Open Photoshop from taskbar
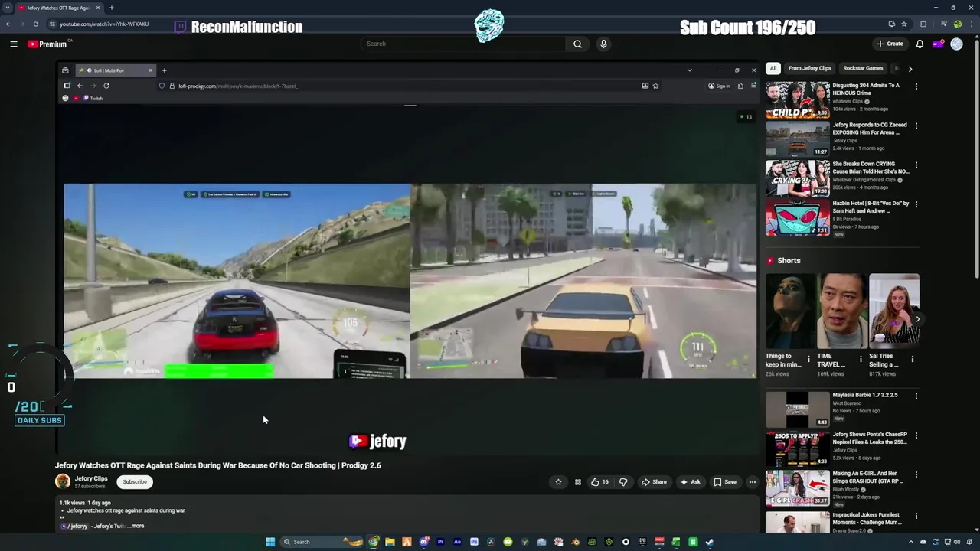980x551 pixels. coord(474,542)
